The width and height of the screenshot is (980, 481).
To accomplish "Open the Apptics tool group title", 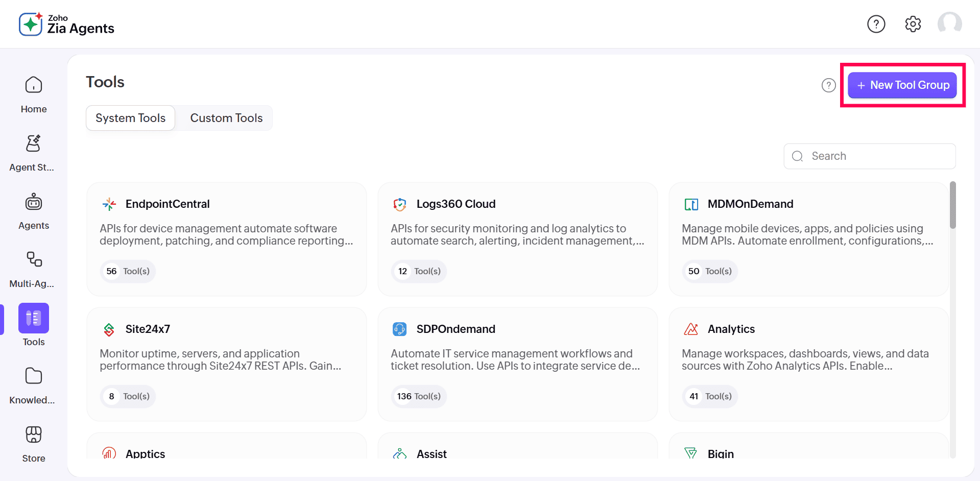I will 146,453.
